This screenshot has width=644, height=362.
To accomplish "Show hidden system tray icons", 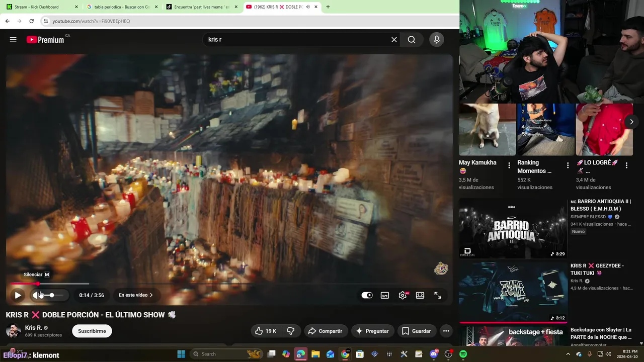I will (x=569, y=354).
